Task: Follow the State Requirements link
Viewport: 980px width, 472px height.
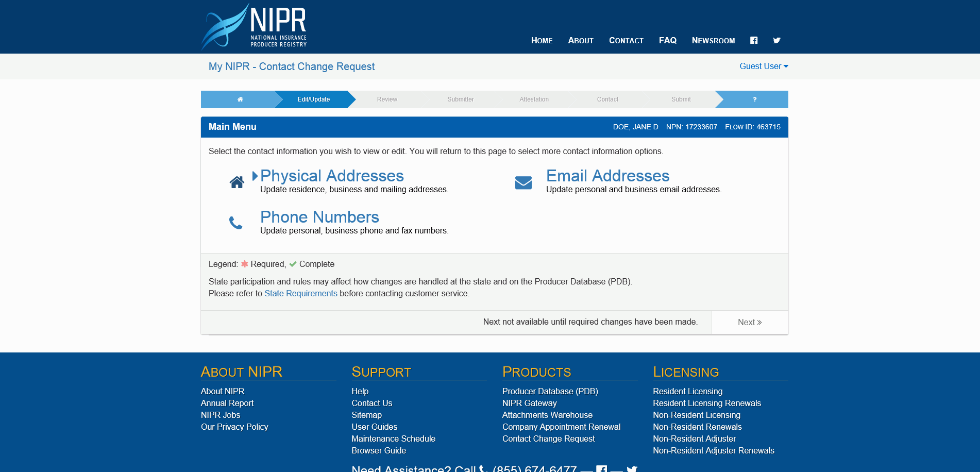Action: (x=301, y=293)
